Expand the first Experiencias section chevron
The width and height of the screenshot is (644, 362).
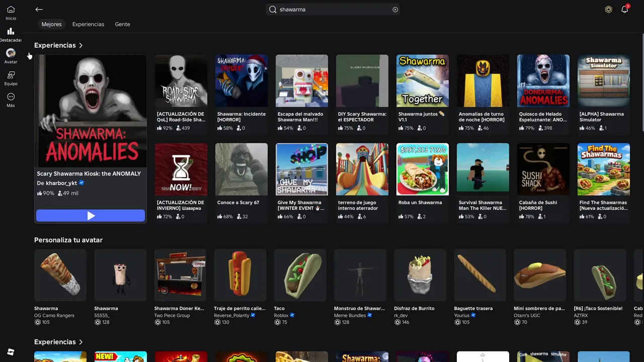(80, 45)
